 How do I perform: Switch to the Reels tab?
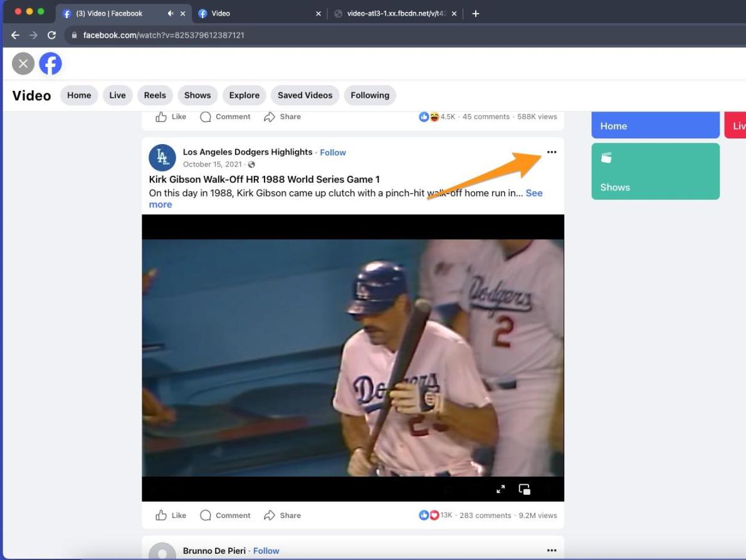point(155,95)
